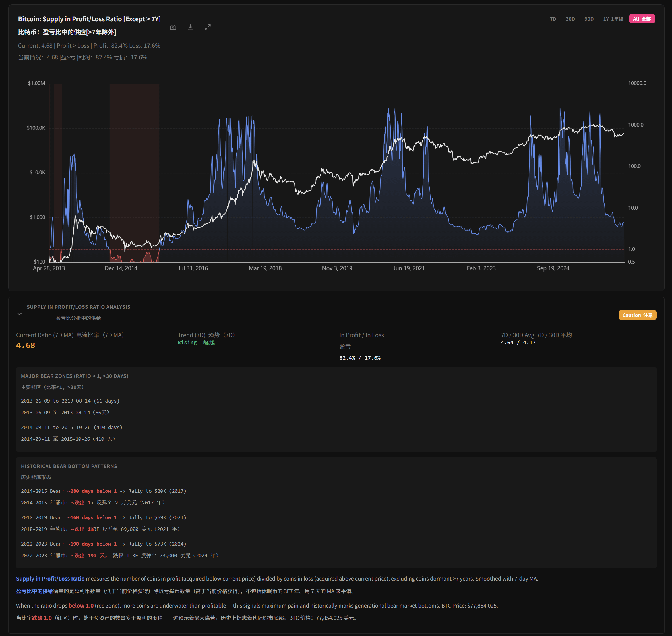Click the Feb 3, 2023 x-axis label
Image resolution: width=672 pixels, height=636 pixels.
pyautogui.click(x=481, y=268)
